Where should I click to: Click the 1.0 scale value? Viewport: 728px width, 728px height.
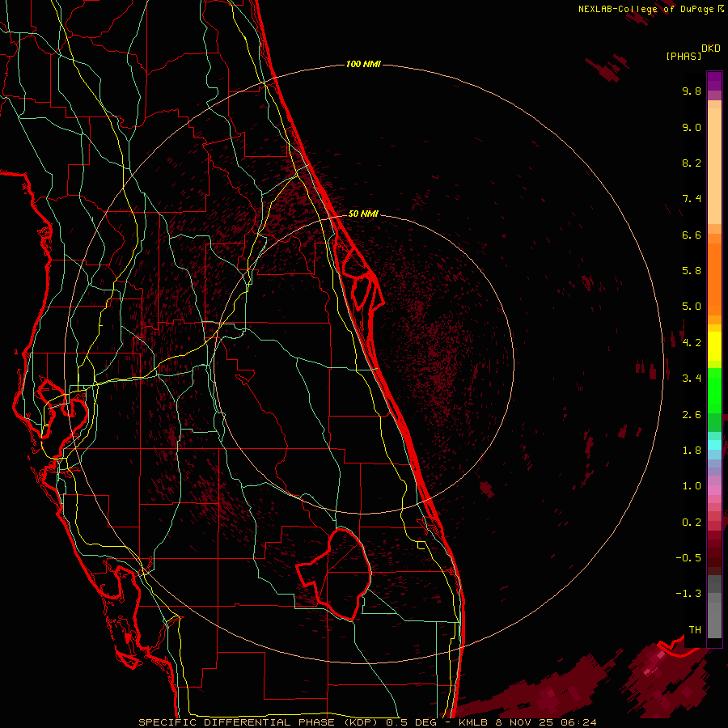(x=692, y=486)
